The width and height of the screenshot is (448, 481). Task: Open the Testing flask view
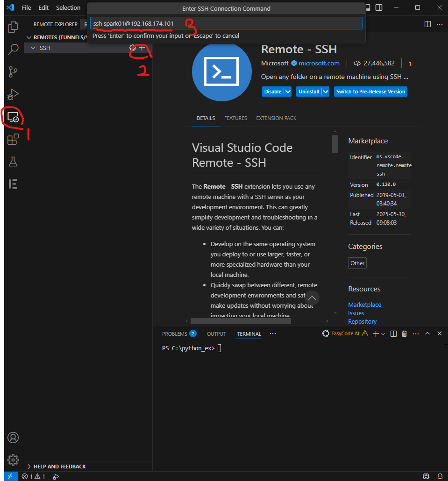[x=13, y=162]
